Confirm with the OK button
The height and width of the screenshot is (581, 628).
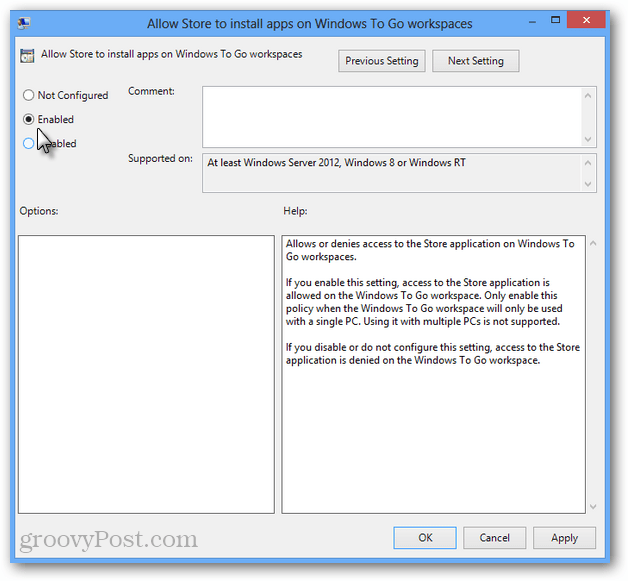[425, 538]
